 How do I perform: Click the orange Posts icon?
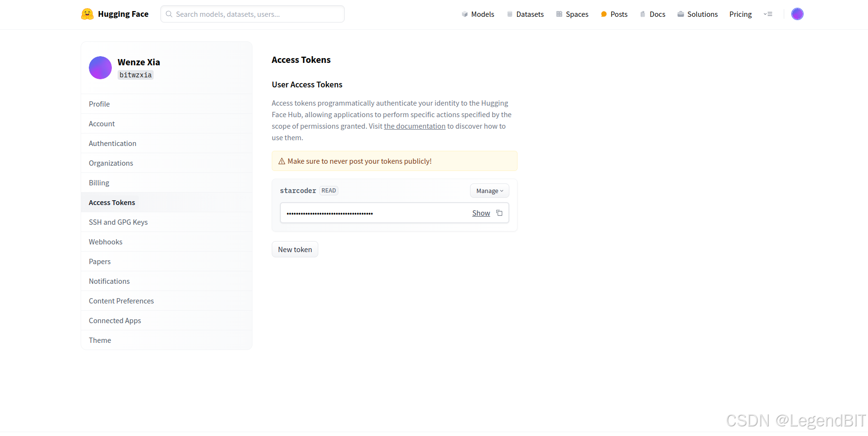click(x=604, y=14)
